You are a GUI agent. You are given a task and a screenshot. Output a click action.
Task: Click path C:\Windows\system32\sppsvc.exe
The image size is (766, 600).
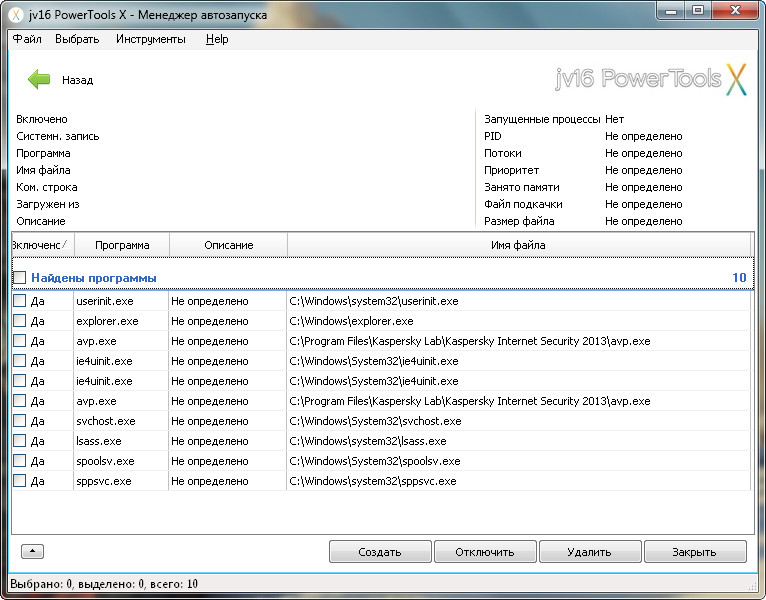[373, 481]
